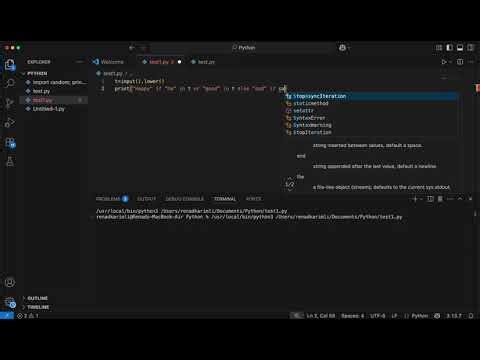Viewport: 480px width, 360px height.
Task: Open the Source Control view
Action: point(10,103)
